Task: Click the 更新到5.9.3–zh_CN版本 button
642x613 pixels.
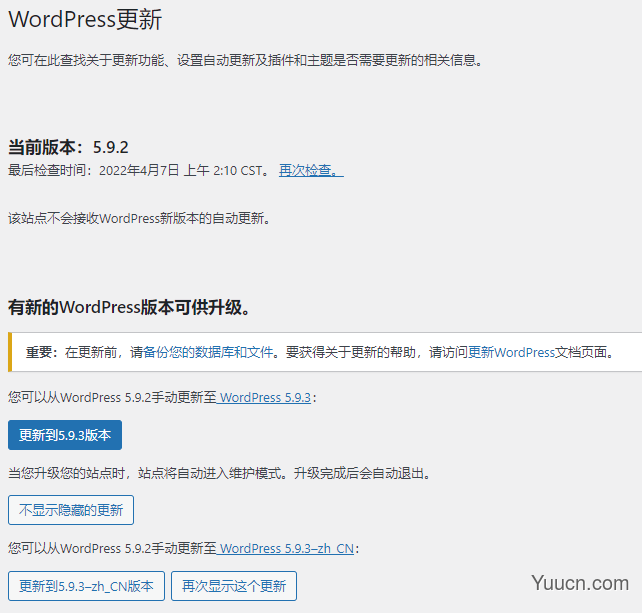Action: click(x=86, y=586)
